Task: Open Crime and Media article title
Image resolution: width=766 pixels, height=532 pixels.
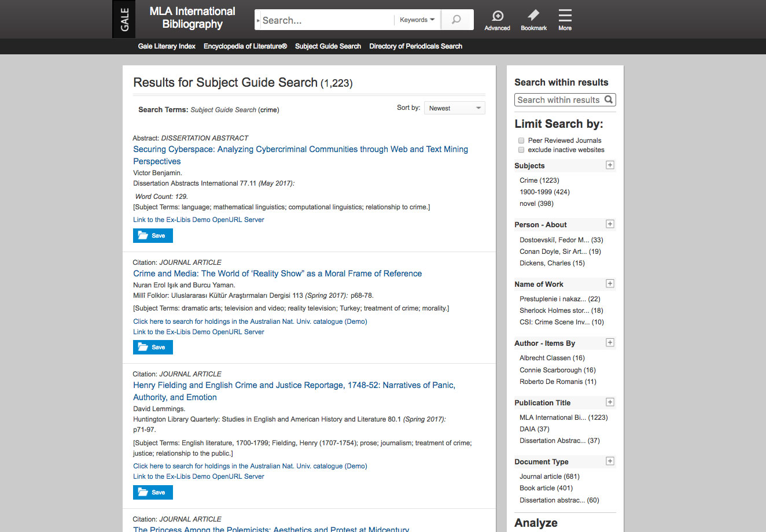Action: (278, 274)
